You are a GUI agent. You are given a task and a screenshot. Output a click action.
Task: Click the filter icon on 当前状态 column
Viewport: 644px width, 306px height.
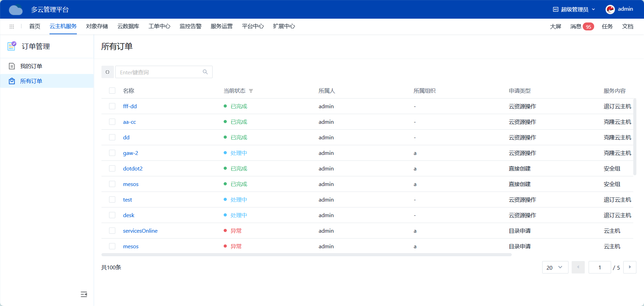point(251,91)
